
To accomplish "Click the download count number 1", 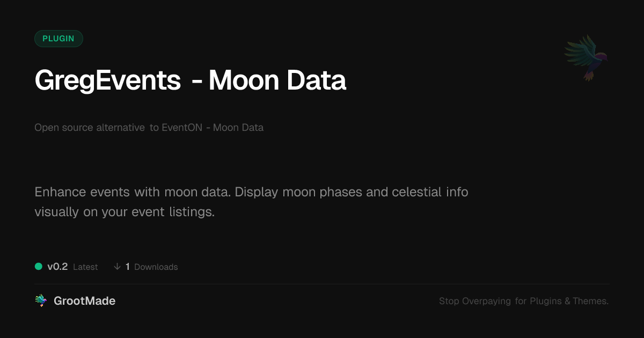I will pyautogui.click(x=128, y=267).
